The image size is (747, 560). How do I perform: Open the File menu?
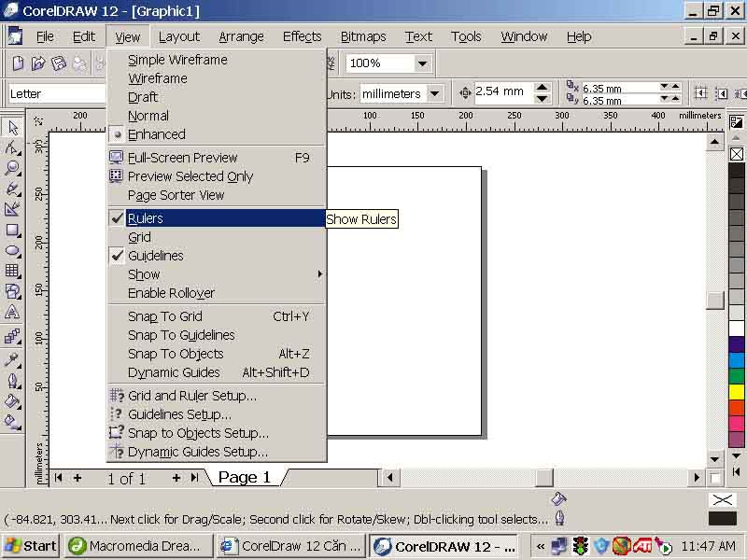click(45, 36)
